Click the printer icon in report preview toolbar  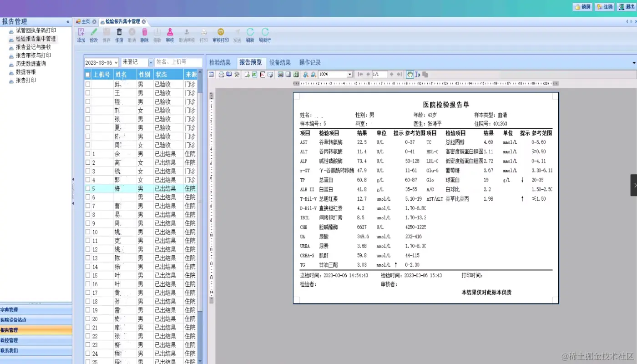point(221,75)
